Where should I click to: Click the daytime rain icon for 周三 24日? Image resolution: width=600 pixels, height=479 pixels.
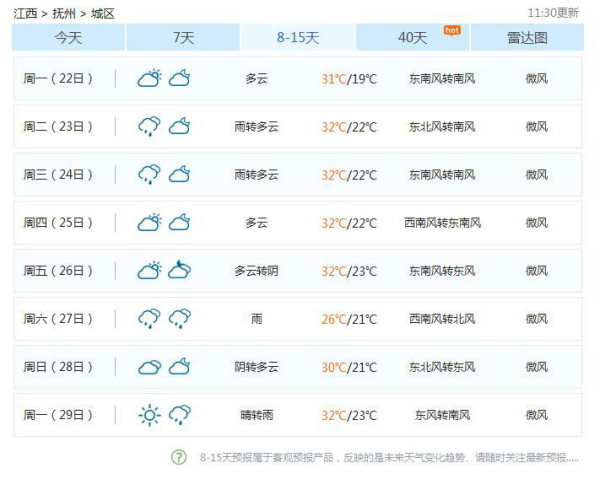(x=150, y=174)
